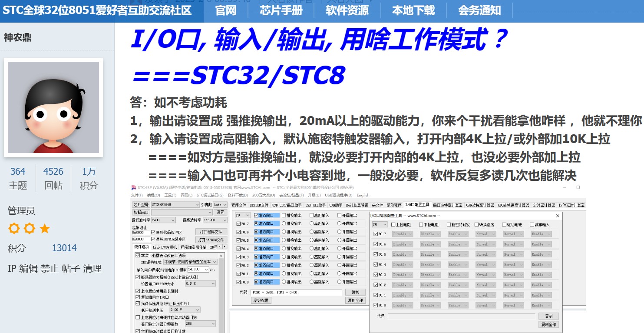Screen dimensions: 644x333
Task: Switch to the USB-CDC/串口助手 tab
Action: coord(287,205)
